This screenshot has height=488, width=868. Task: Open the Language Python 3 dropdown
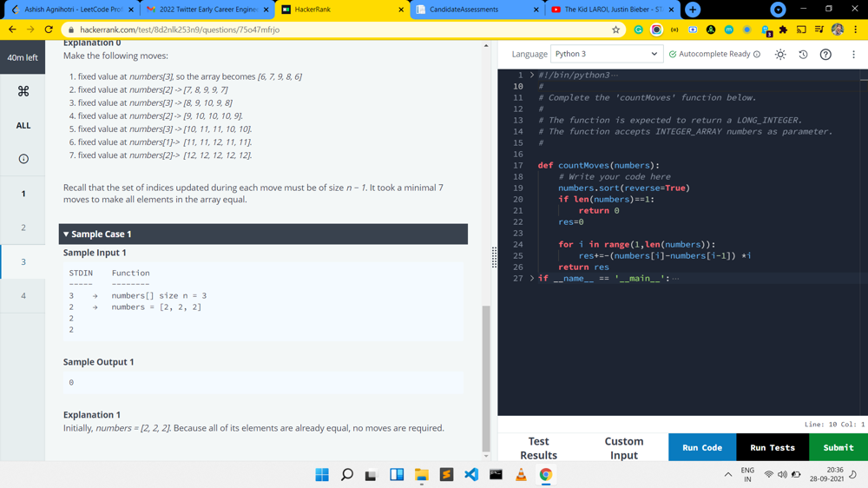(x=606, y=54)
